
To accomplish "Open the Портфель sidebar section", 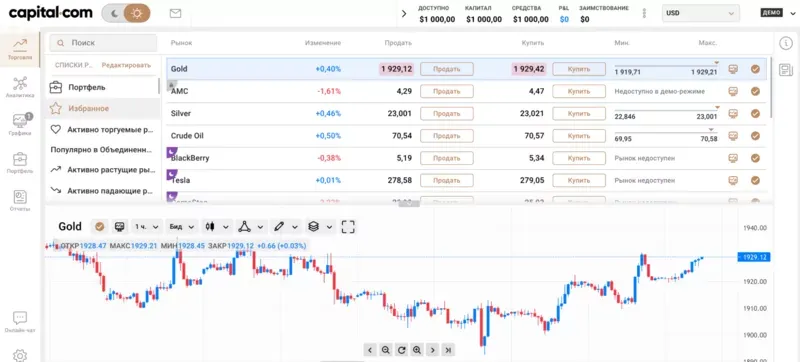I will pos(20,163).
